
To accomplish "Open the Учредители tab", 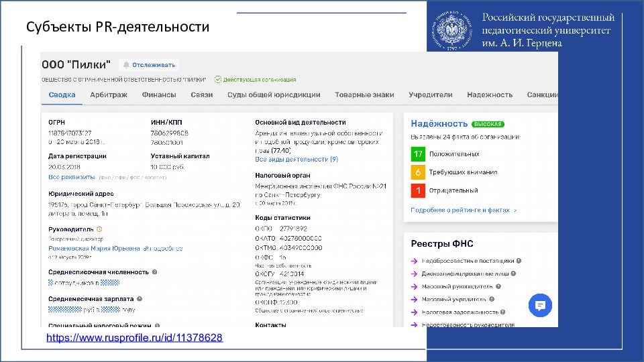I will pos(431,95).
